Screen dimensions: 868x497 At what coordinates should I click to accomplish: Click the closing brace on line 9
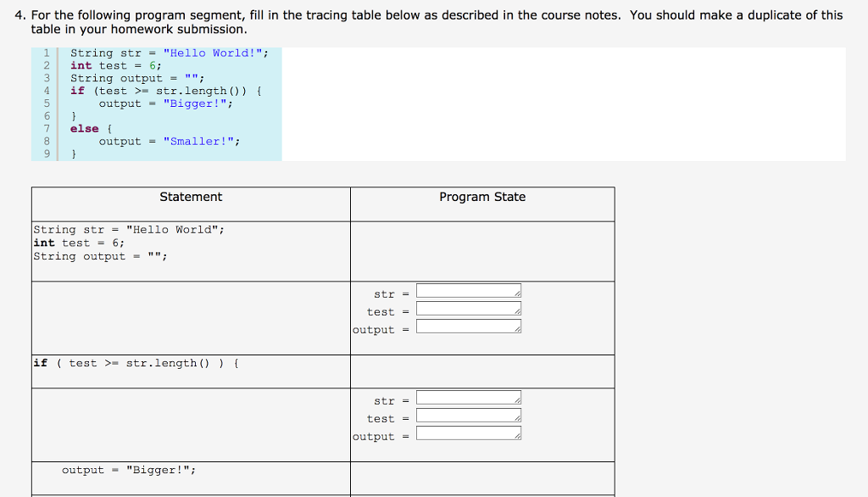(74, 154)
